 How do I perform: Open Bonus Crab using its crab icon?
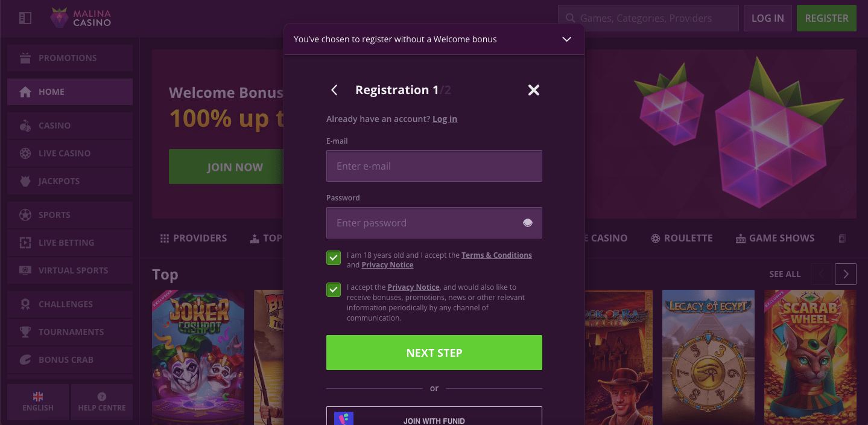tap(25, 359)
